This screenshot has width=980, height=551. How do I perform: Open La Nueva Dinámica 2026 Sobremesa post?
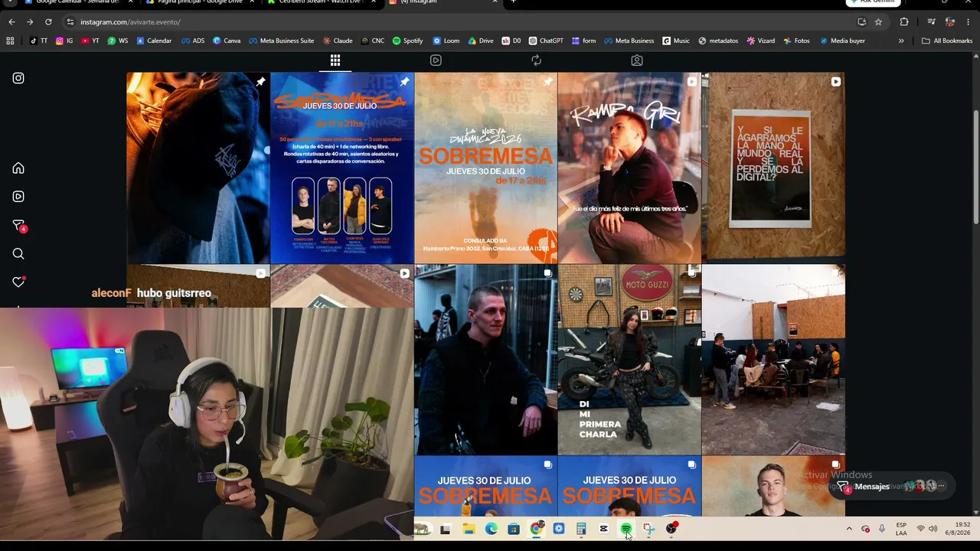click(x=486, y=168)
